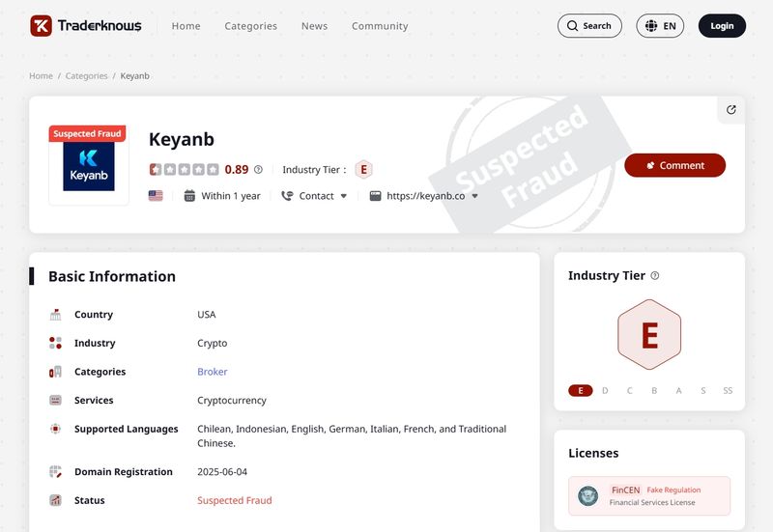
Task: Click the help icon beside Industry Tier heading
Action: pyautogui.click(x=655, y=275)
